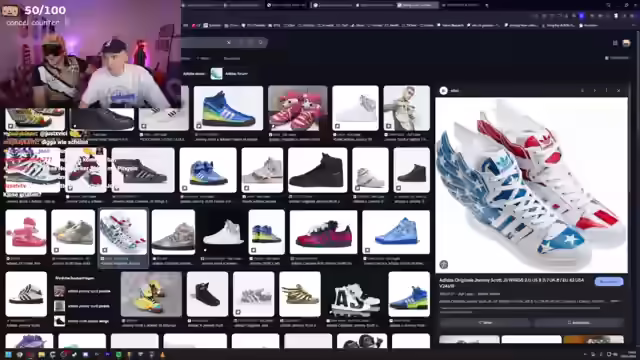Viewport: 640px width, 360px height.
Task: Select the red and black low sneaker thumbnail
Action: tap(323, 232)
